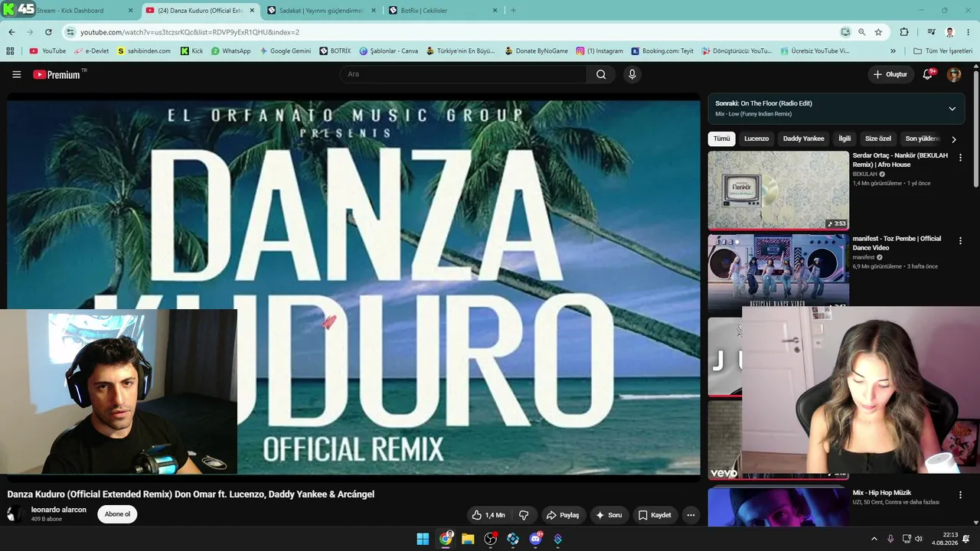Screen dimensions: 980x551
Task: Bookmark this page with the star icon
Action: [x=878, y=32]
